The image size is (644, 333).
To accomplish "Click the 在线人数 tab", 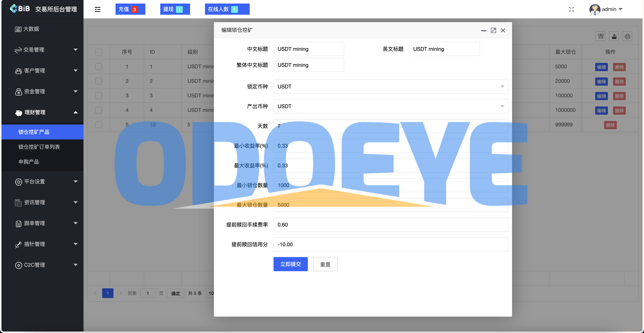I will coord(227,9).
